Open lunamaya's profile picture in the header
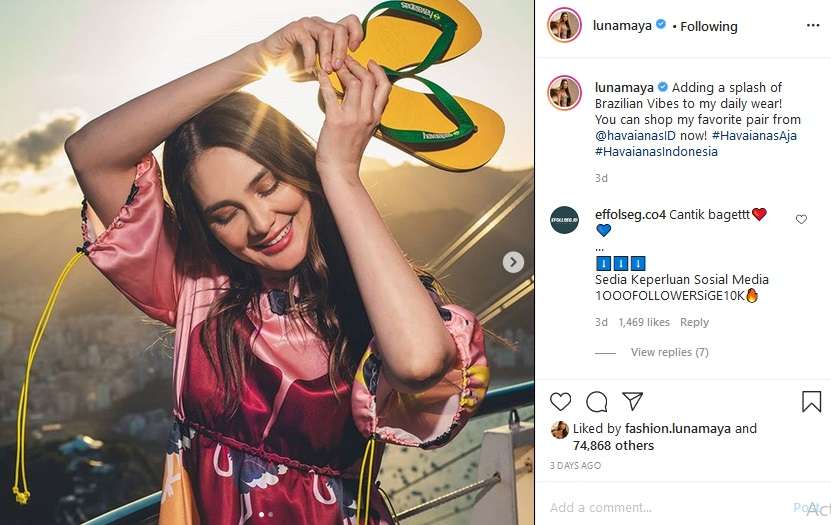Screen dimensions: 831x525 pos(564,26)
